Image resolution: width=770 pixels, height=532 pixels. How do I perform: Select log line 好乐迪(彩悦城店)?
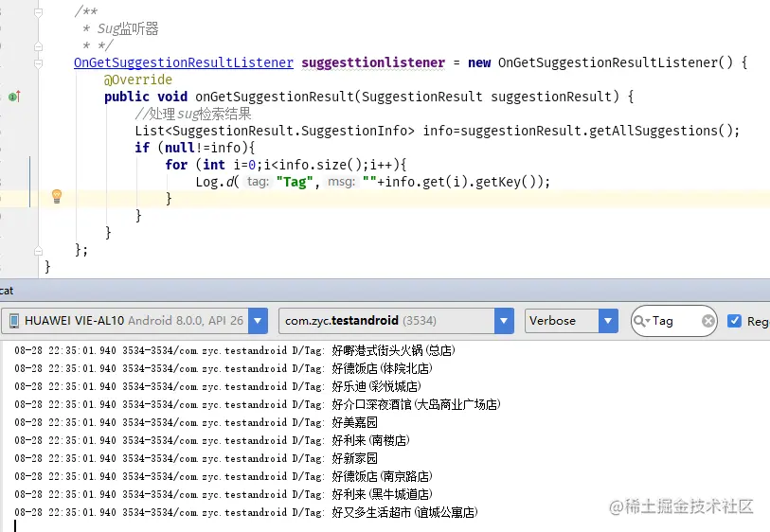218,387
